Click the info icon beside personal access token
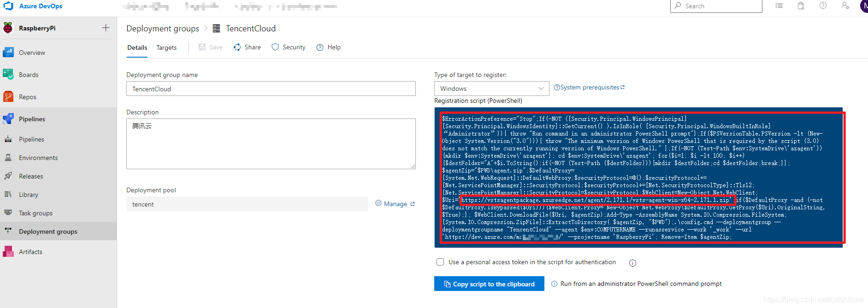This screenshot has width=868, height=308. tap(632, 263)
